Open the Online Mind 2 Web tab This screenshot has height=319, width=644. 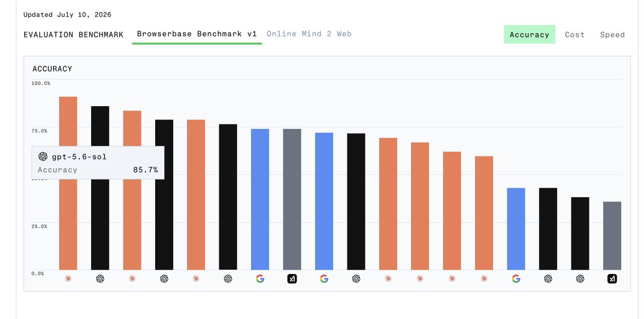pos(309,34)
